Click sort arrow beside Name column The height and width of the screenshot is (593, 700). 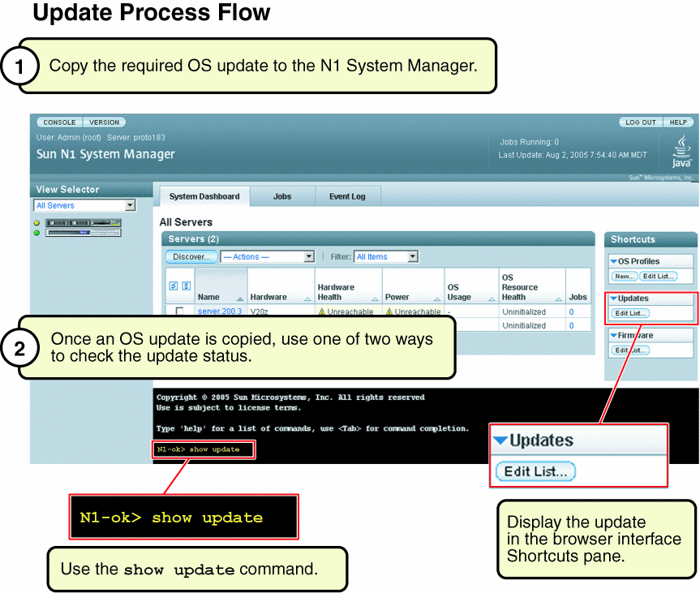click(240, 299)
